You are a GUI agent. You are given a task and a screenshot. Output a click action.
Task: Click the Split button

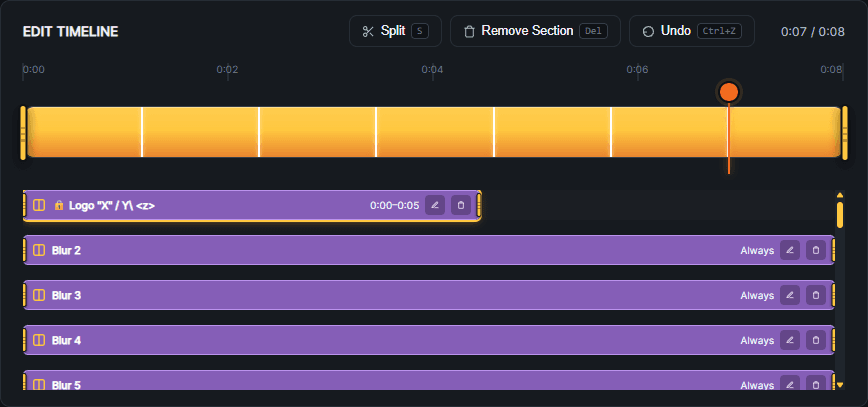click(395, 31)
